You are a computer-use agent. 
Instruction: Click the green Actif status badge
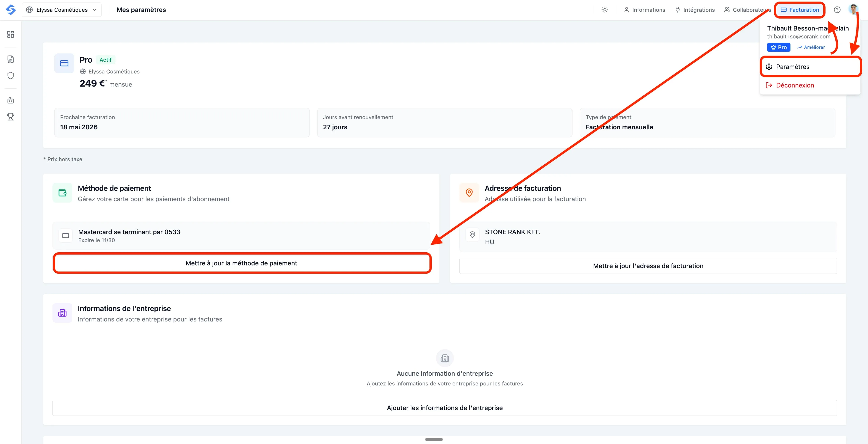[x=106, y=60]
